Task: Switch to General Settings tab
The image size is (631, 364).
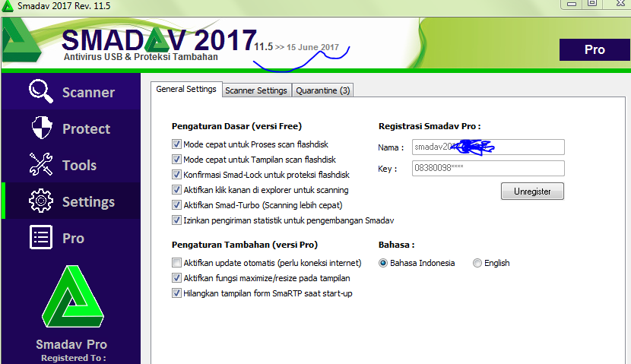Action: point(186,89)
